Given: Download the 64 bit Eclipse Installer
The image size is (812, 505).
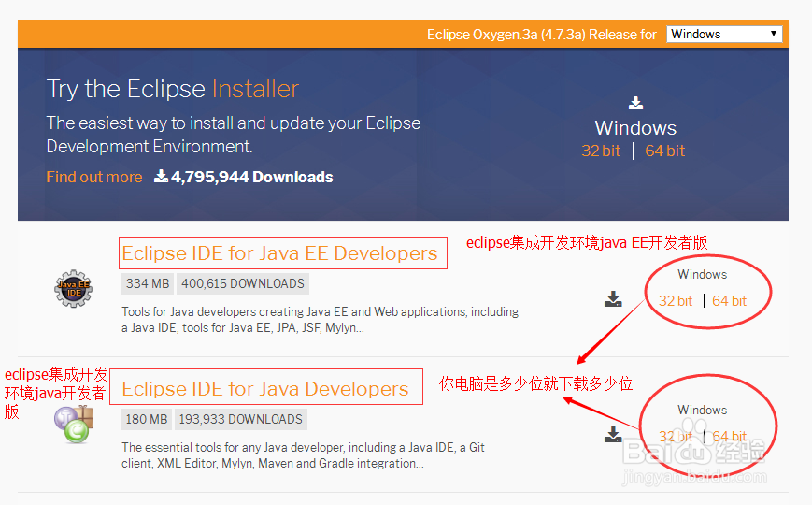Looking at the screenshot, I should click(x=665, y=151).
